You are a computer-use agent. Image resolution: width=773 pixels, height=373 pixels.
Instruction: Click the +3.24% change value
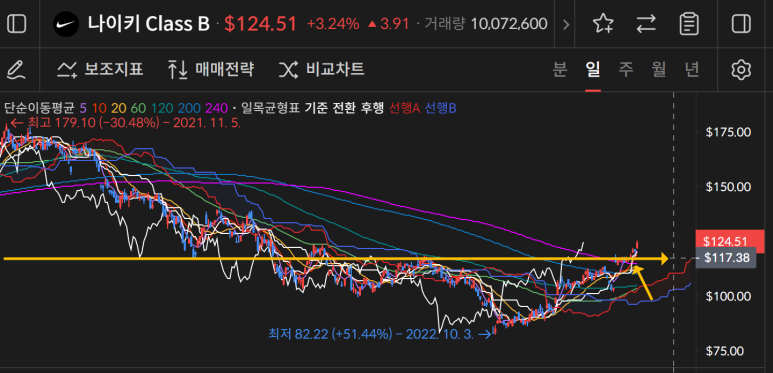333,24
